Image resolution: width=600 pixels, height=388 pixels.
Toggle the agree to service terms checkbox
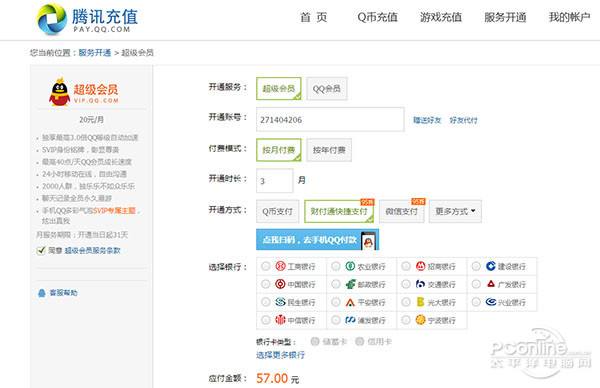click(x=41, y=251)
